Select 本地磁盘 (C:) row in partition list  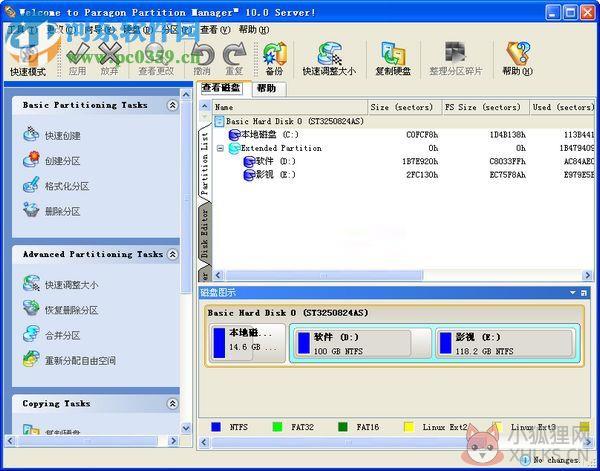pos(404,135)
